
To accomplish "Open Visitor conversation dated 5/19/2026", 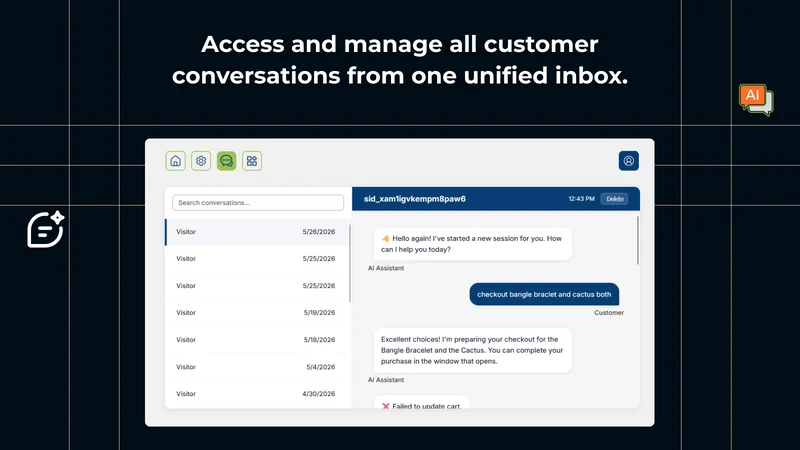I will (257, 313).
